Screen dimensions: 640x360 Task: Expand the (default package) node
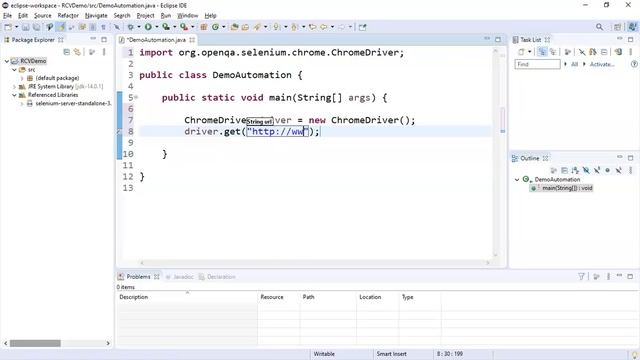[x=22, y=78]
